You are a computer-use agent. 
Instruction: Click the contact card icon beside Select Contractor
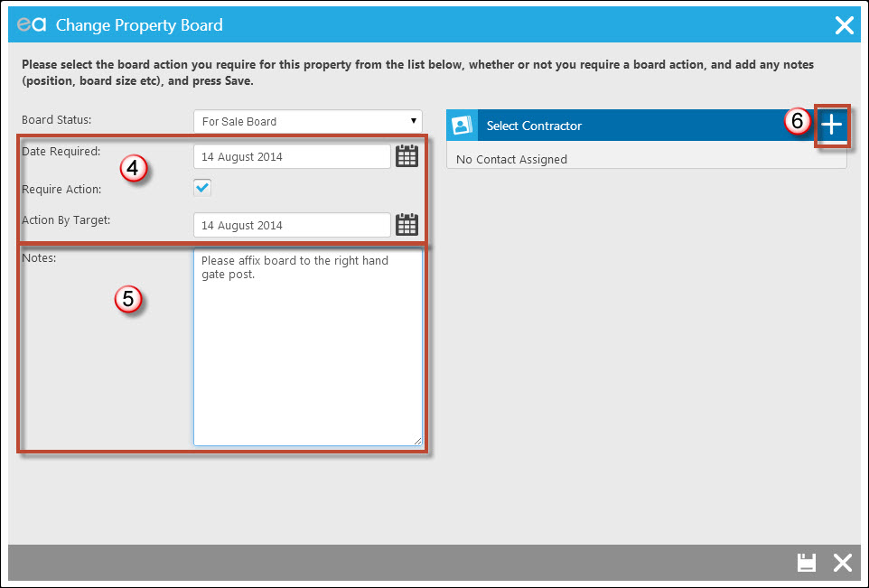(462, 126)
